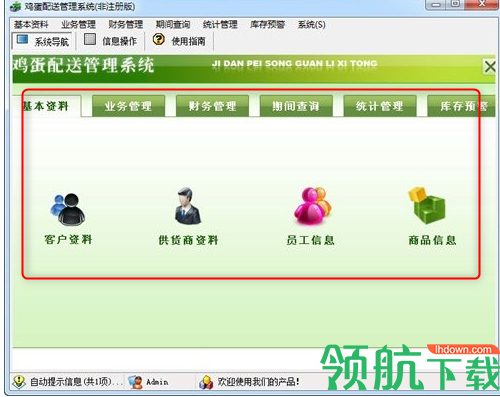Click the 信息操作 toolbar icon
Screen dimensions: 500x397
pos(90,39)
